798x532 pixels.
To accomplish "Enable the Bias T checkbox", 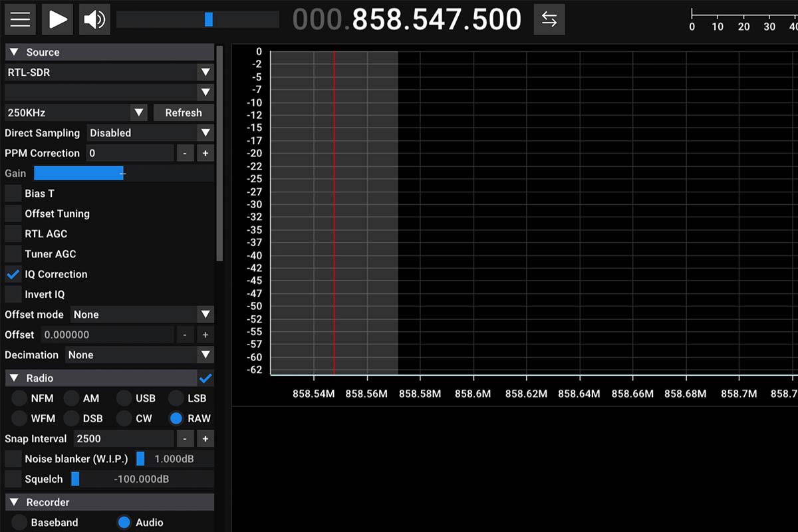I will tap(13, 194).
